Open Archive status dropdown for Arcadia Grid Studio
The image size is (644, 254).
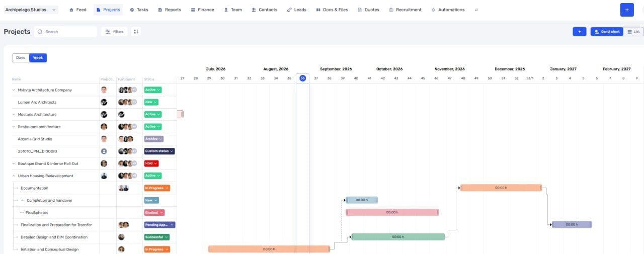(154, 139)
